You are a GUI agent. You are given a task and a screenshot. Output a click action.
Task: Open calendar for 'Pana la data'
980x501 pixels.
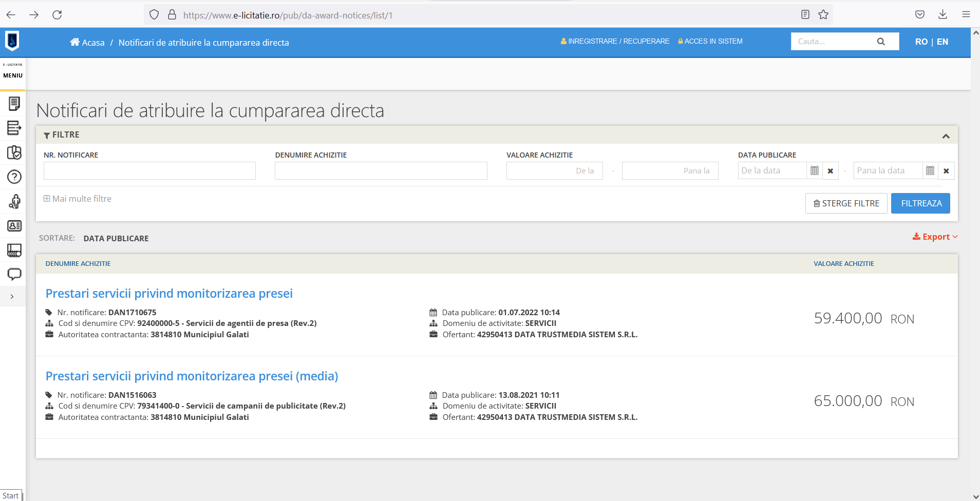point(930,170)
